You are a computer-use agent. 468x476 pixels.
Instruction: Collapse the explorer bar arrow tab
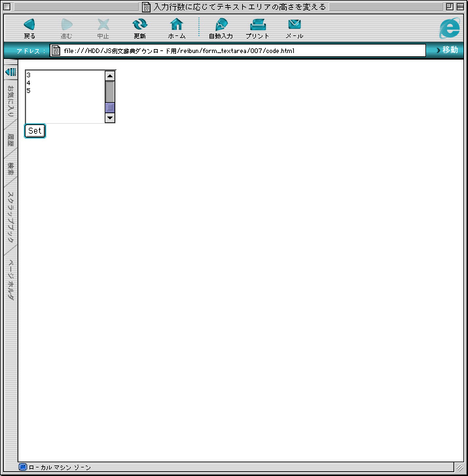11,72
